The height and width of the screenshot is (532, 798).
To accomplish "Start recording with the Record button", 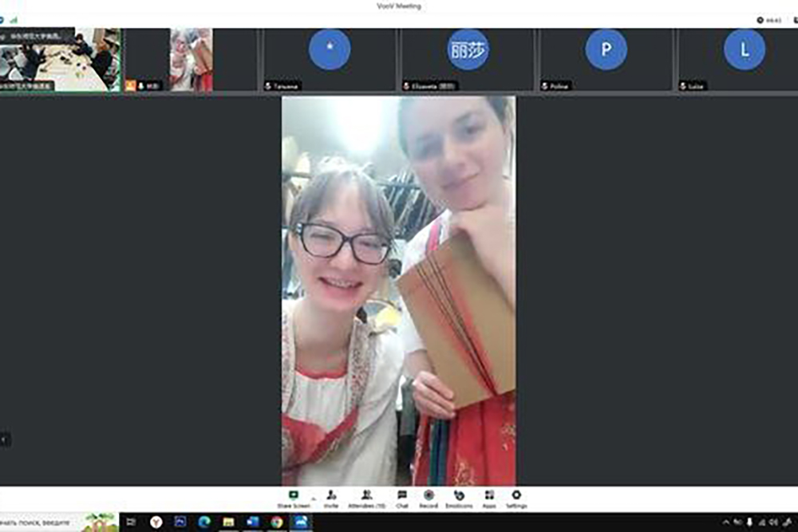I will click(x=429, y=499).
